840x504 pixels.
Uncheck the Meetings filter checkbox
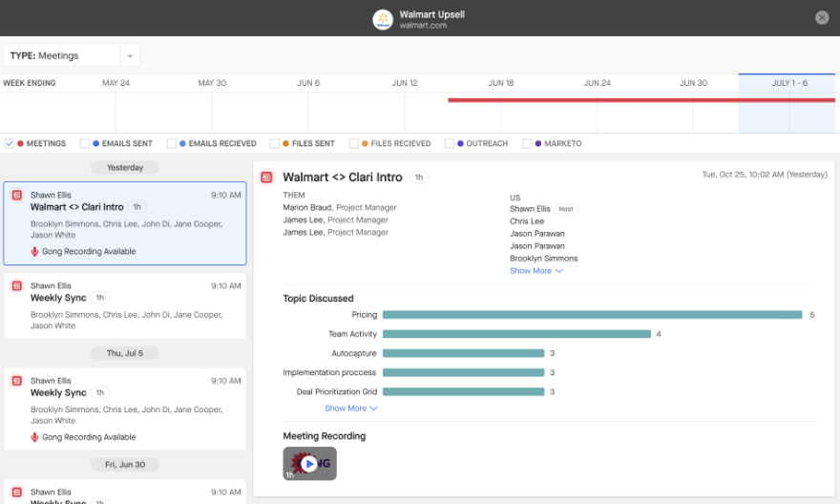tap(10, 143)
